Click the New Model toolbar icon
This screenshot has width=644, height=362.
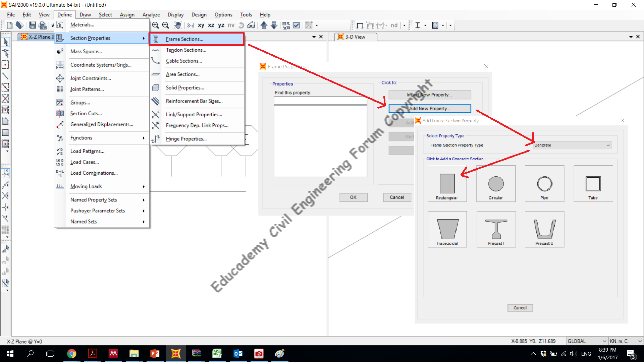click(x=10, y=25)
